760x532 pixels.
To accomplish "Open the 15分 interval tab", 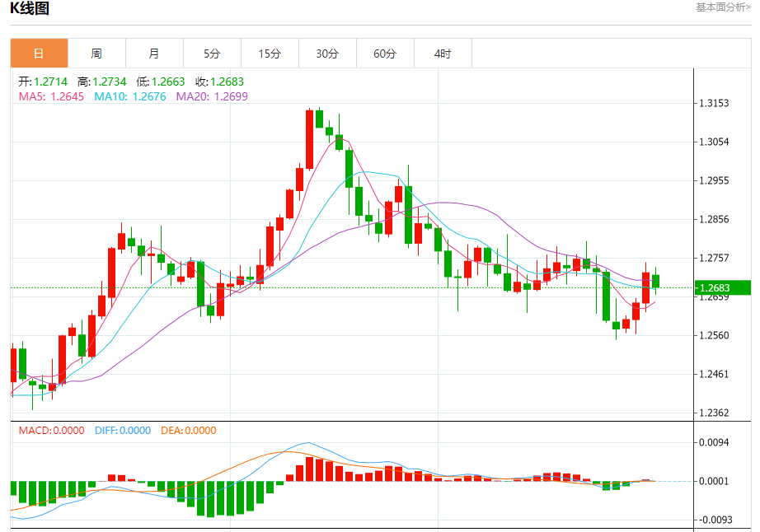I will point(270,54).
